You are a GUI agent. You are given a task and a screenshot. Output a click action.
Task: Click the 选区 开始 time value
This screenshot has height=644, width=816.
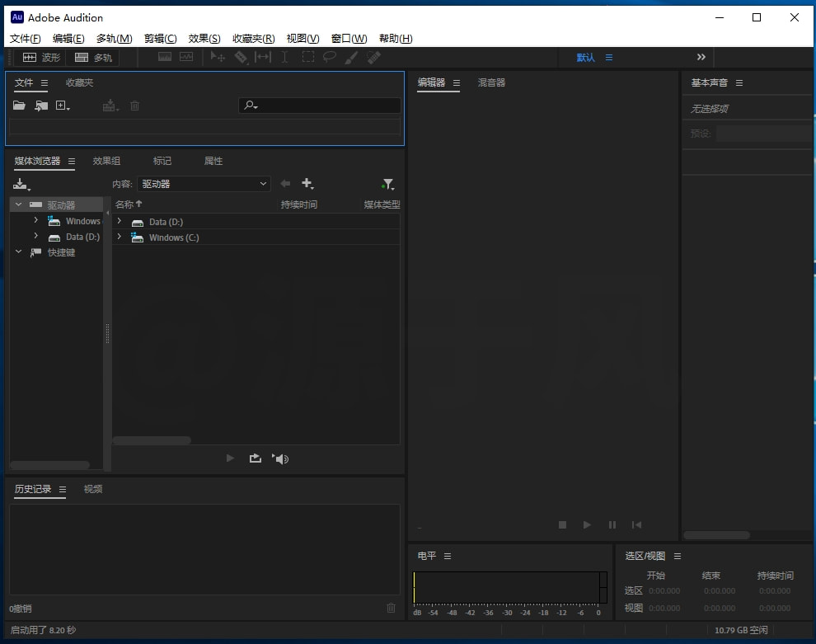pyautogui.click(x=664, y=591)
